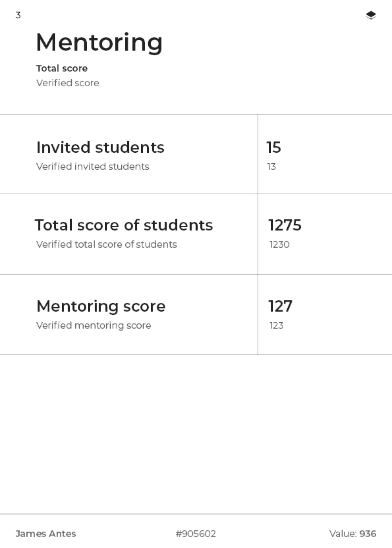The width and height of the screenshot is (392, 548).
Task: Select the Invited students heading
Action: point(100,147)
